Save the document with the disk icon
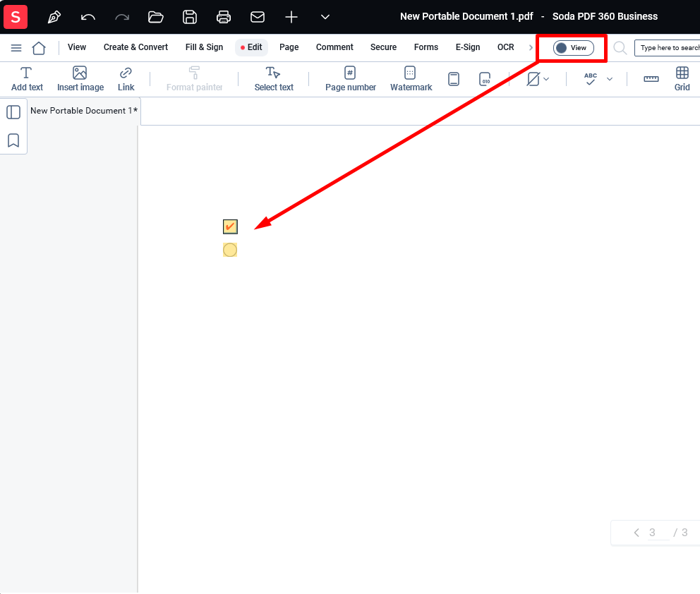This screenshot has width=700, height=594. point(190,17)
